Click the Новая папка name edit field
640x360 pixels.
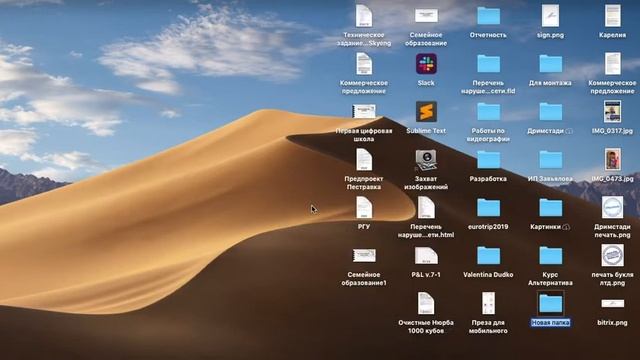click(551, 323)
